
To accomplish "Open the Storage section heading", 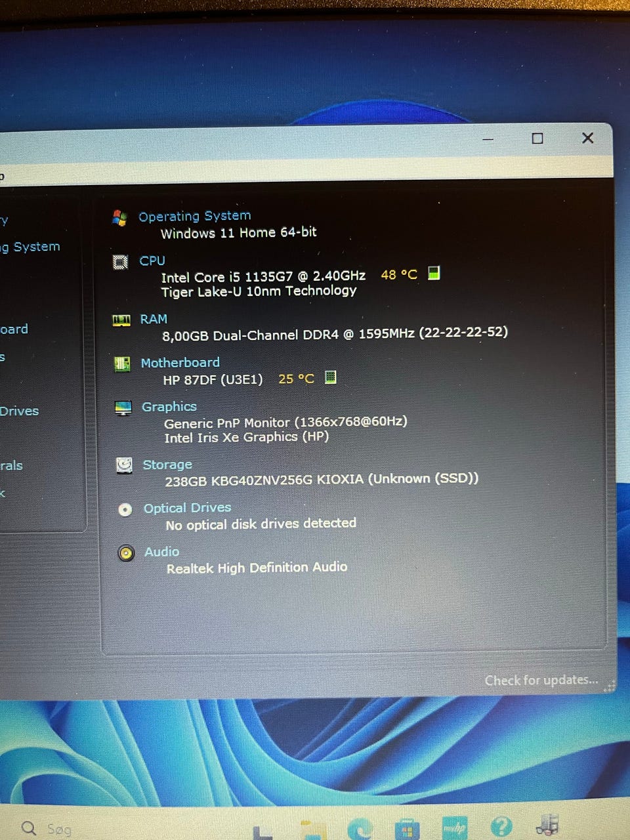I will point(167,465).
